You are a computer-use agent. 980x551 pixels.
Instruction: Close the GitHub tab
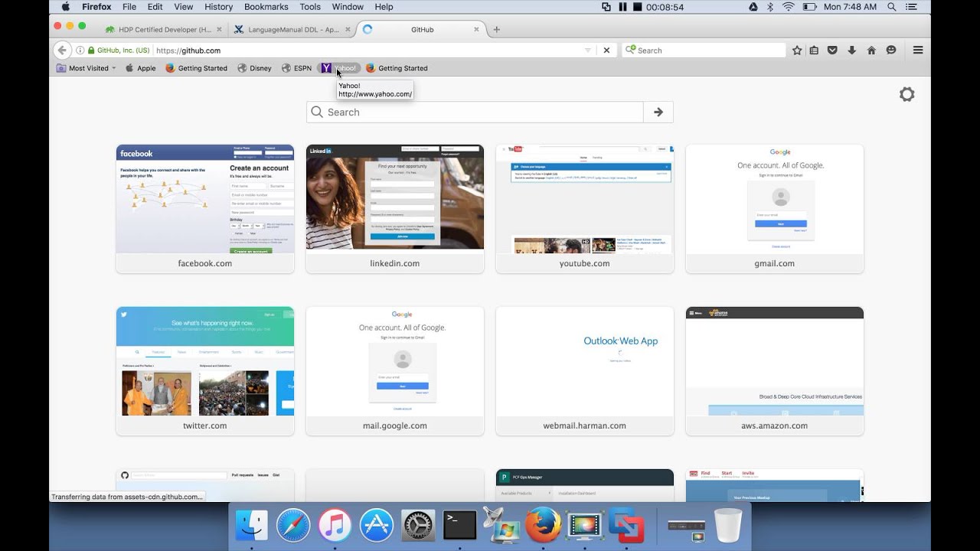476,30
